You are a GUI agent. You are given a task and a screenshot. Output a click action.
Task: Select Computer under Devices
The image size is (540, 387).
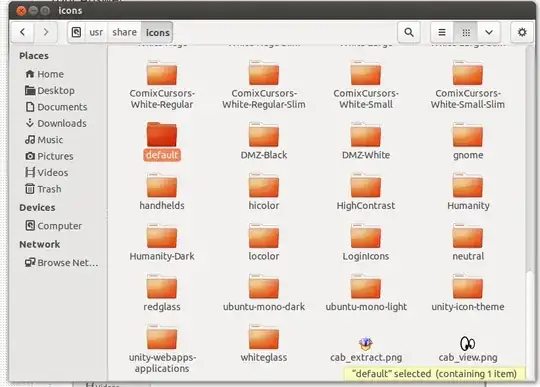53,226
